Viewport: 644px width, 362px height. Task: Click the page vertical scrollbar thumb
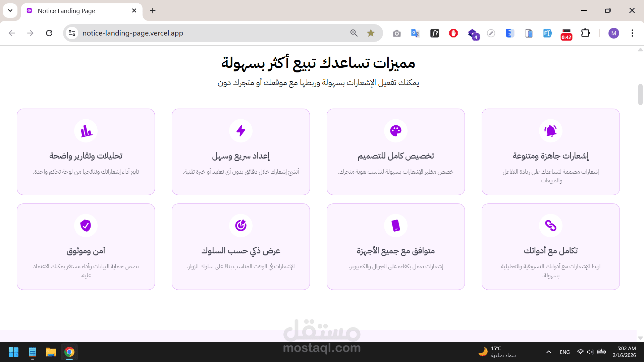coord(640,95)
